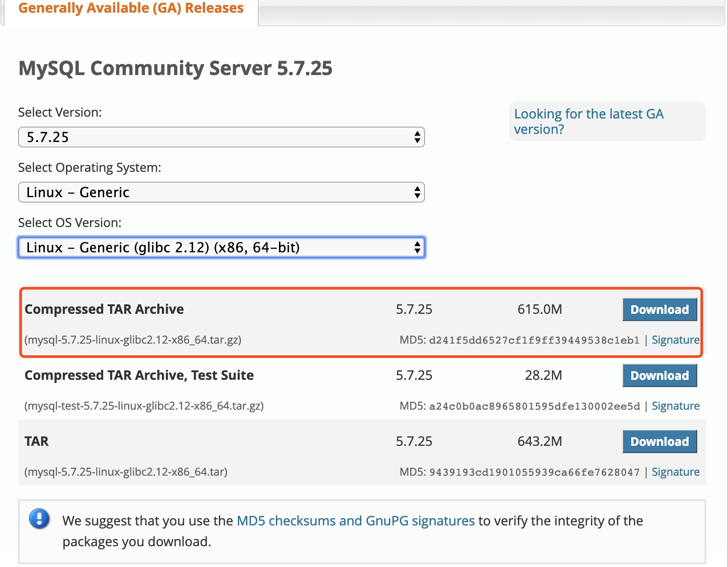Viewport: 728px width, 567px height.
Task: Open the Generally Available (GA) Releases tab
Action: (131, 8)
